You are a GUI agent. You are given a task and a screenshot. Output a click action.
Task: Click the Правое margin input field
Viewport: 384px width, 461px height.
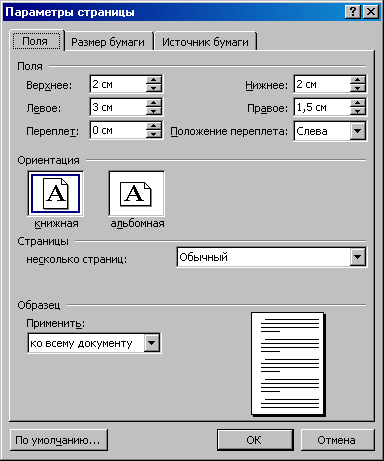(x=322, y=107)
